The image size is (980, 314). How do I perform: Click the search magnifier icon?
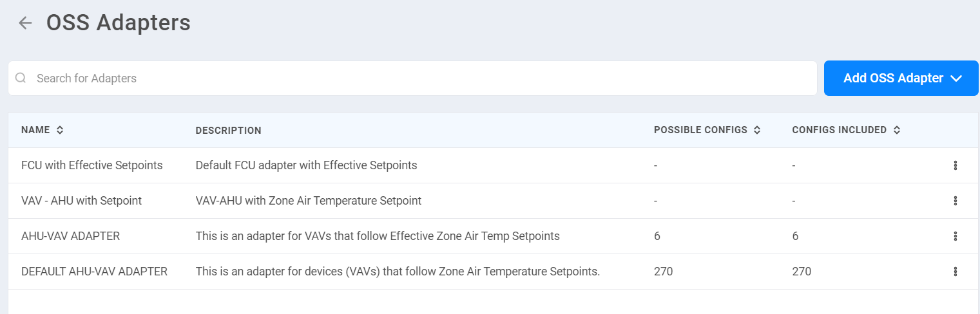coord(21,78)
